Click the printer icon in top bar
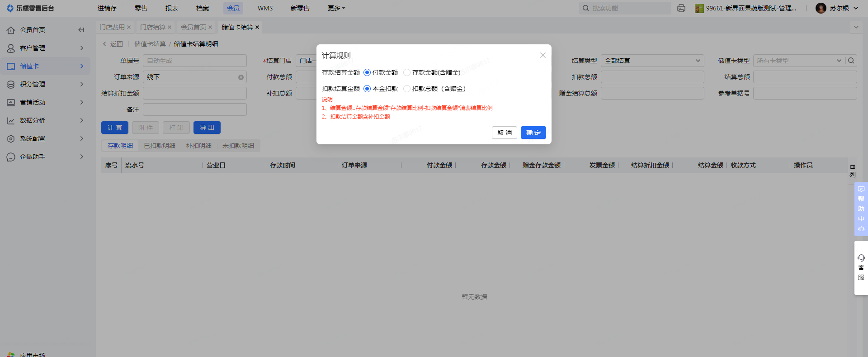Viewport: 868px width, 357px height. (681, 8)
